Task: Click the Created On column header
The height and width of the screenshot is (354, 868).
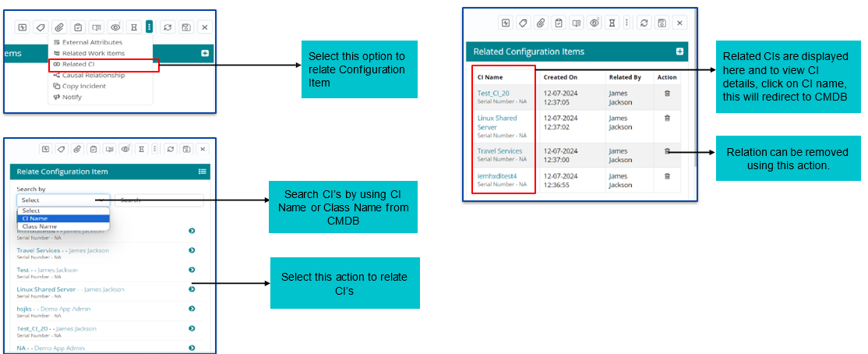Action: pos(559,77)
